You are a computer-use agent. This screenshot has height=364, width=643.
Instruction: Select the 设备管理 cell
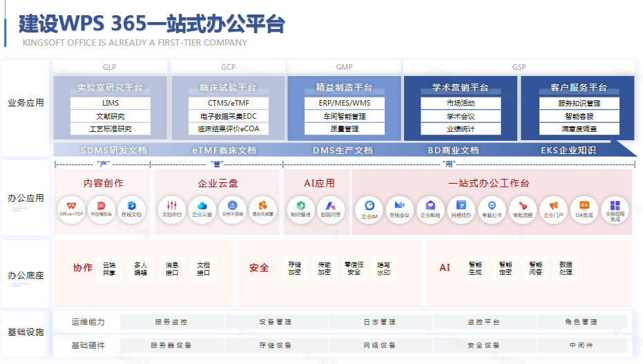(x=276, y=322)
